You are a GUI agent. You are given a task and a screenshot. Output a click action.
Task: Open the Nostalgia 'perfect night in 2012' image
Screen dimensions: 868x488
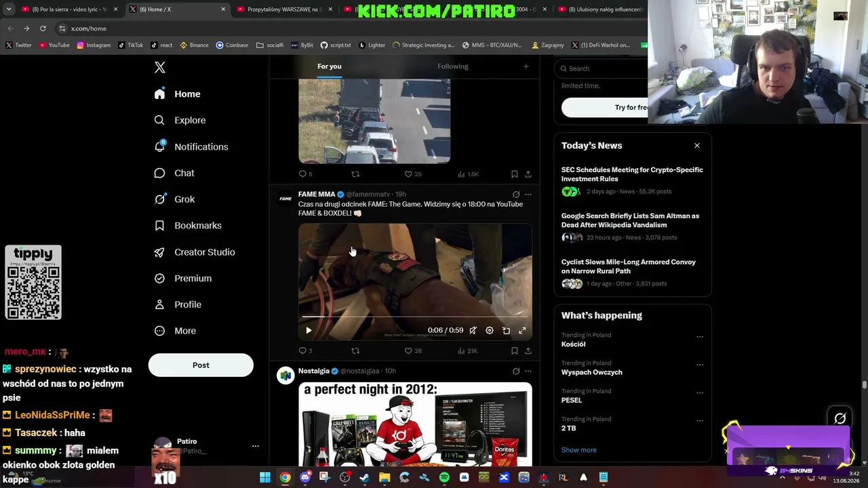[415, 424]
